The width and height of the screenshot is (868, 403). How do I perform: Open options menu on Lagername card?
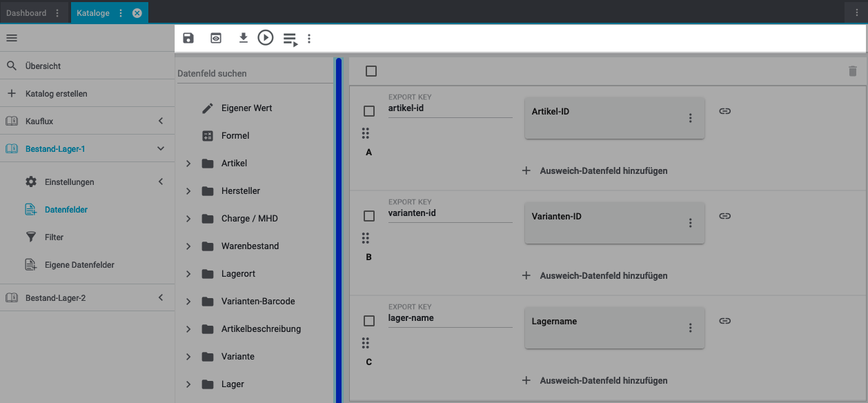[x=690, y=328]
